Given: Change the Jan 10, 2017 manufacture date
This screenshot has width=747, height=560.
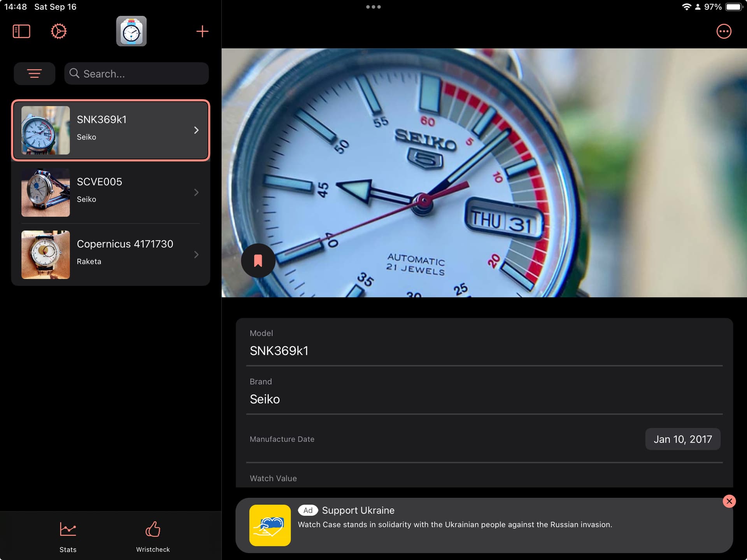Looking at the screenshot, I should pyautogui.click(x=682, y=439).
